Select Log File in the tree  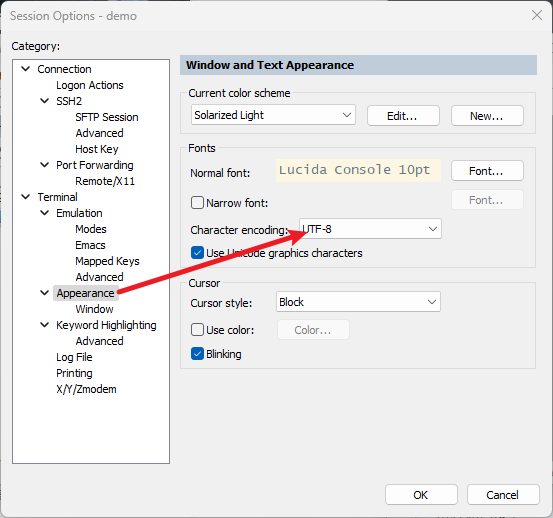(x=74, y=357)
